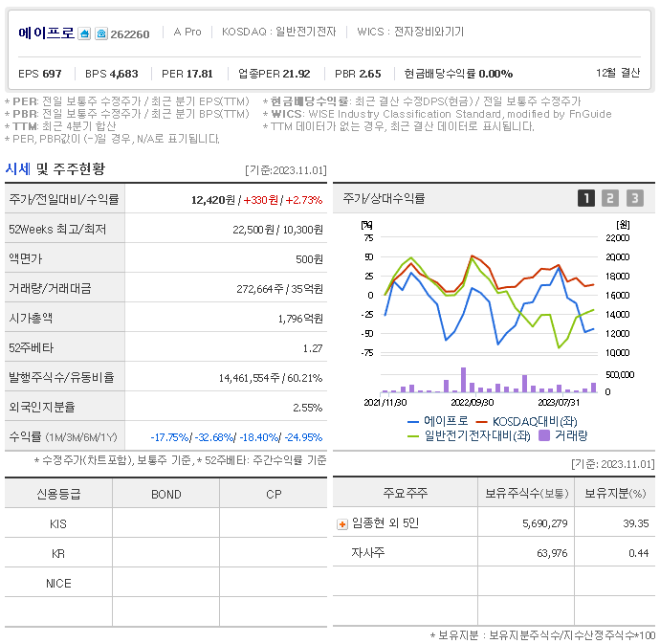Click the 'A Pro' English name

[x=187, y=32]
